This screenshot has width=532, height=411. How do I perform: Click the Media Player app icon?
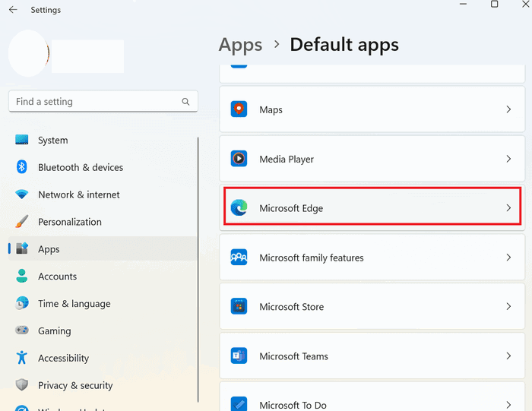click(x=239, y=159)
